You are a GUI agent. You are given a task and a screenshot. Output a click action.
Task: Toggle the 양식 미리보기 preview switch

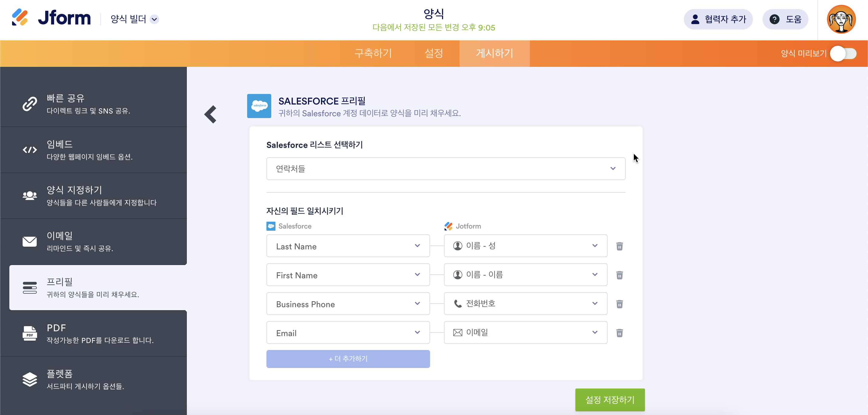843,54
